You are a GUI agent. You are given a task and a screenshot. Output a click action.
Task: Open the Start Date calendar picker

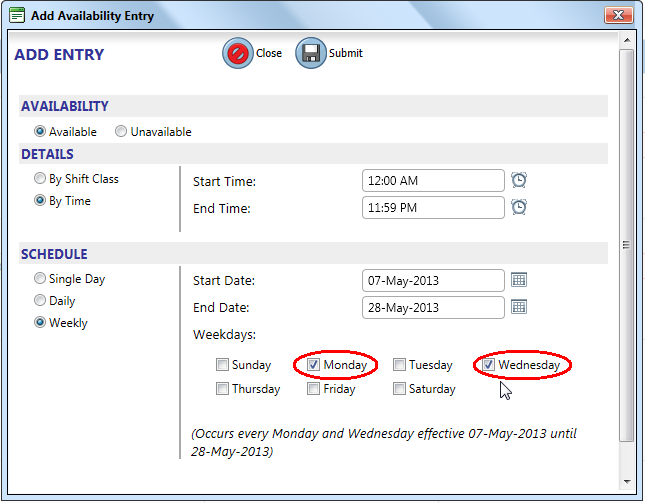point(519,280)
